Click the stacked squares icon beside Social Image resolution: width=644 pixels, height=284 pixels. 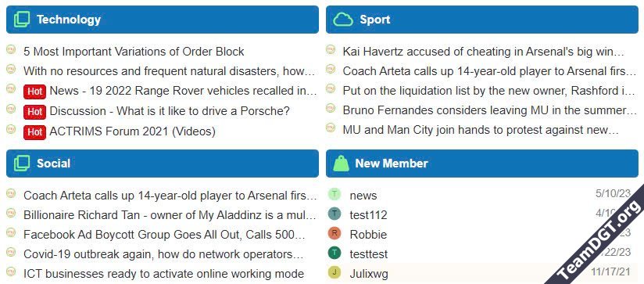[x=22, y=164]
